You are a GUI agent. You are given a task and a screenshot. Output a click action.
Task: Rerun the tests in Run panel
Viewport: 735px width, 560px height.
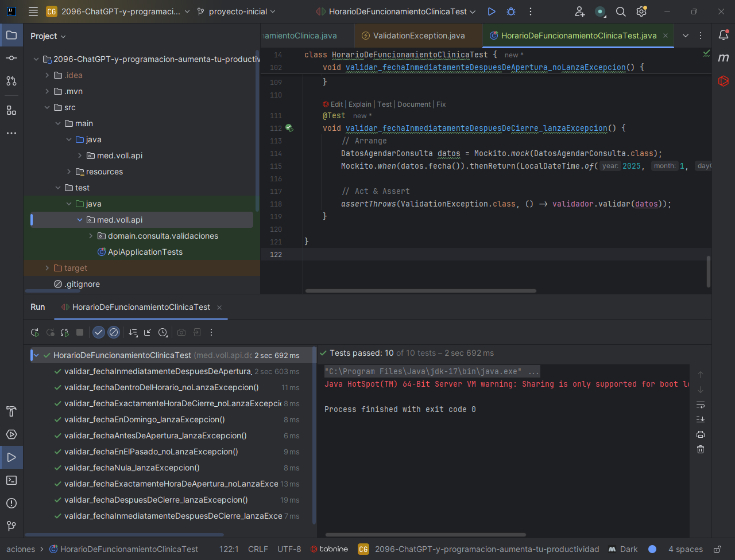tap(35, 332)
